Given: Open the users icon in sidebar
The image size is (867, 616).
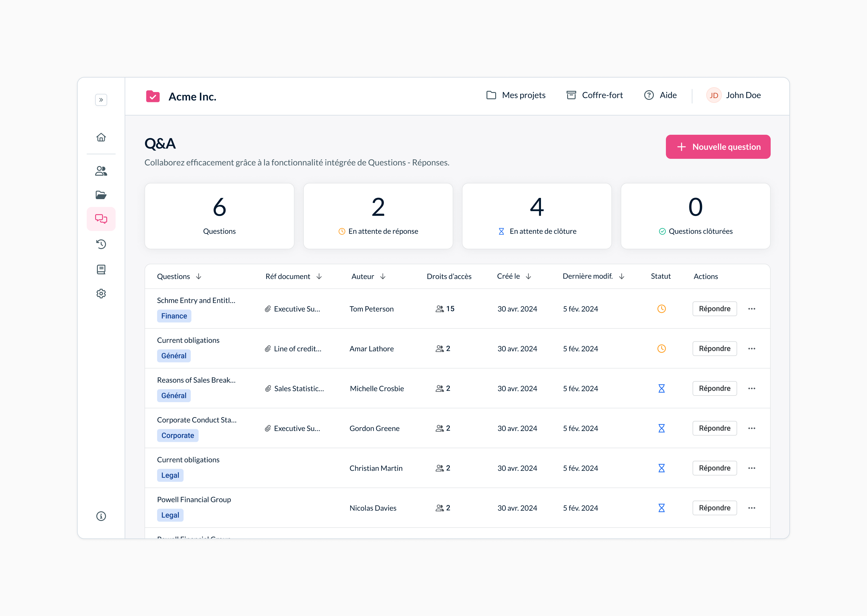Looking at the screenshot, I should tap(101, 171).
